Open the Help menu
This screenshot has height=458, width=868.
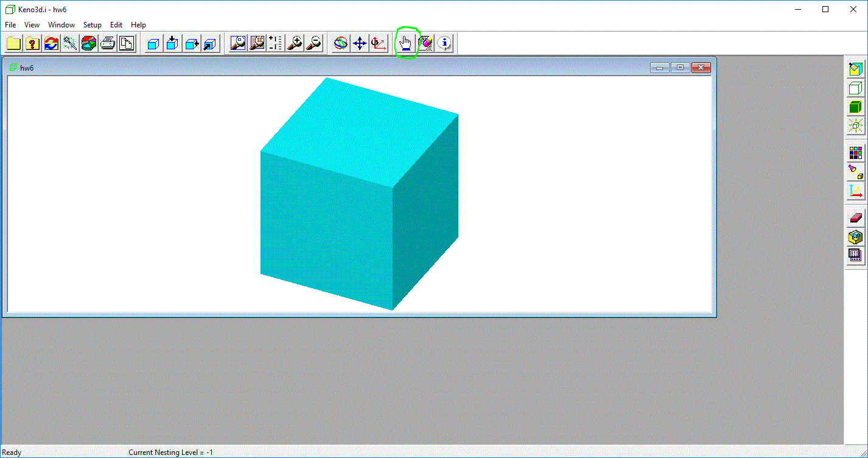[x=138, y=25]
